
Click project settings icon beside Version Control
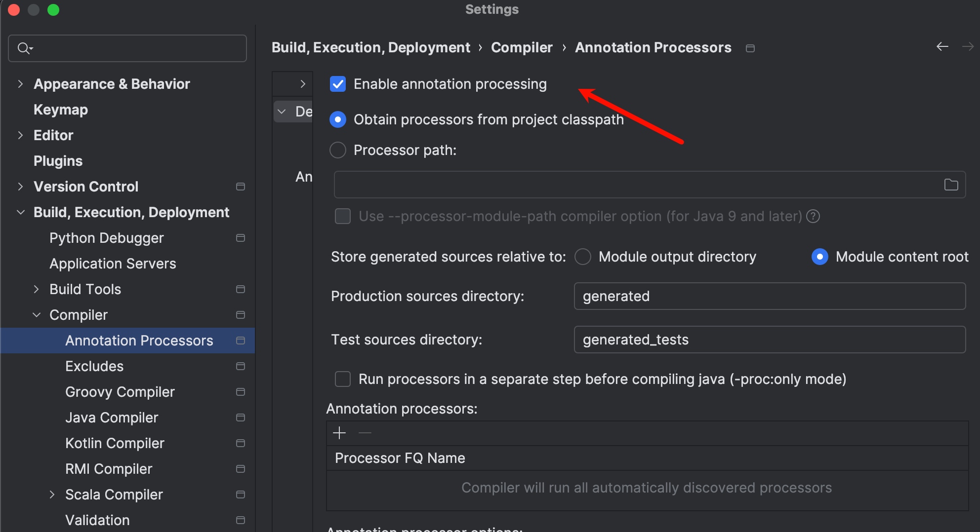click(241, 187)
